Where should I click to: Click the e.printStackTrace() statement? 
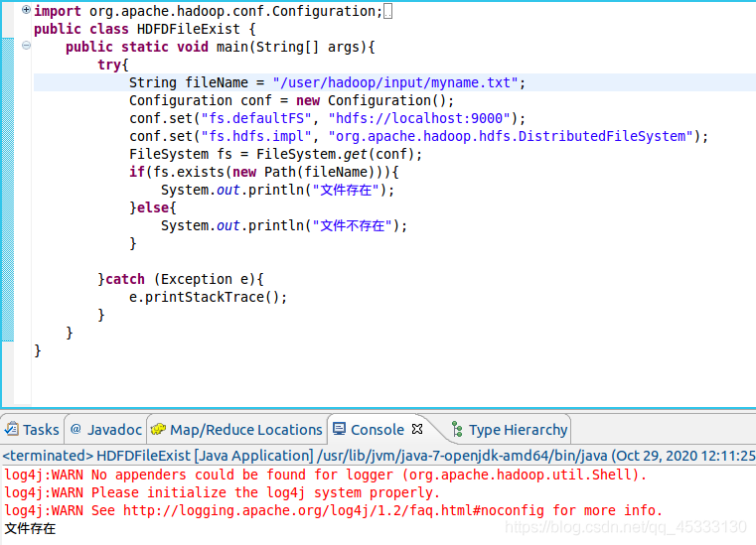[x=208, y=297]
